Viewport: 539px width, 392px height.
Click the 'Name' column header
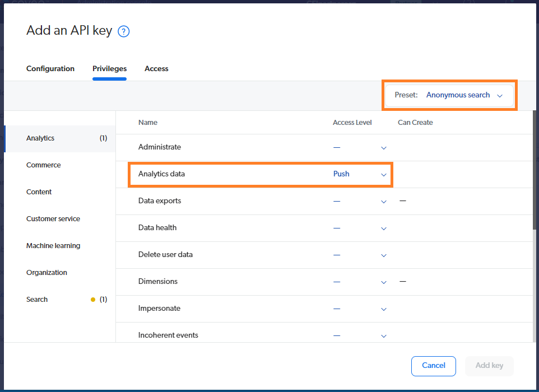148,123
